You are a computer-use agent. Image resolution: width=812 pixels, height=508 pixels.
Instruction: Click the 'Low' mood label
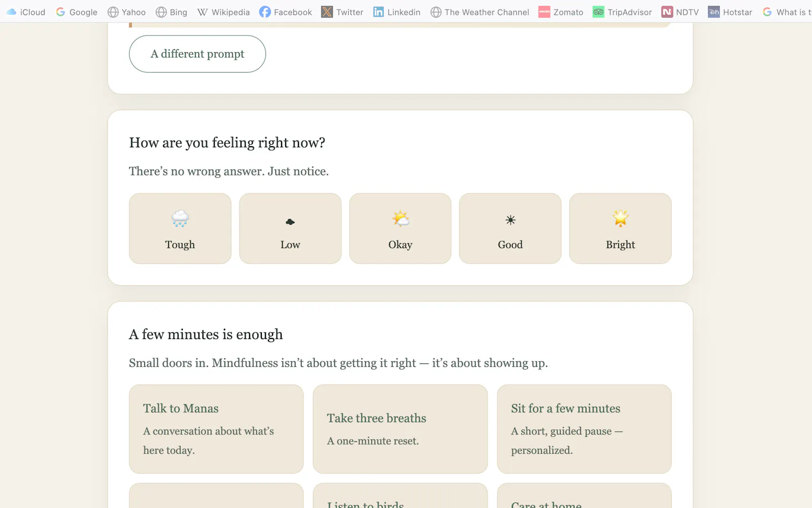coord(290,245)
